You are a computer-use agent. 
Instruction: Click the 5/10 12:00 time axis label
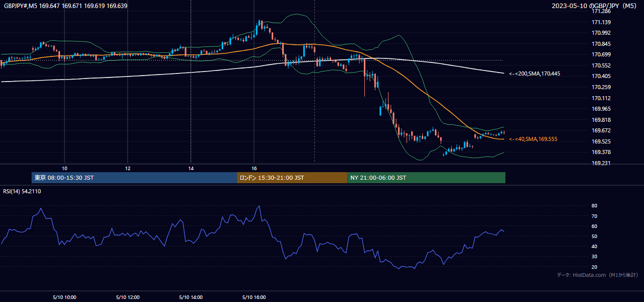[127, 297]
